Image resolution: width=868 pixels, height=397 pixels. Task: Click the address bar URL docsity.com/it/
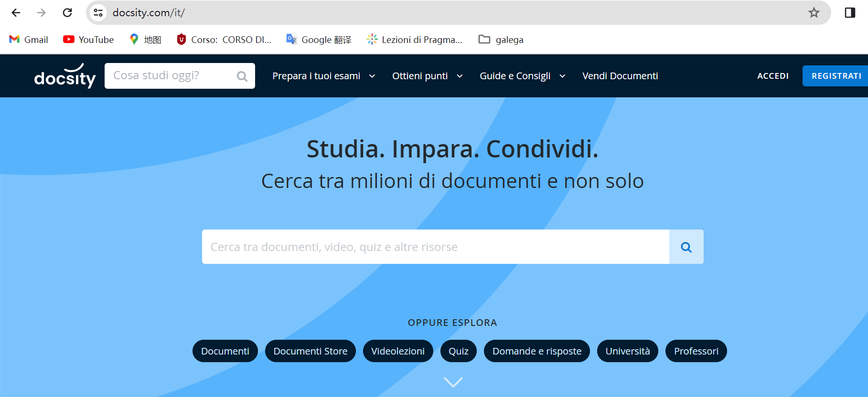tap(149, 13)
